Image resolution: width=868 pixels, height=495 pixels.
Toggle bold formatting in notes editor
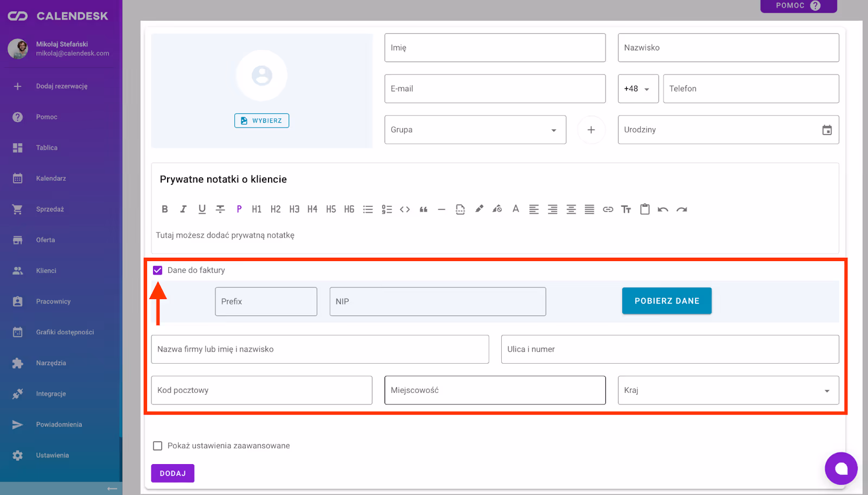[x=165, y=210]
